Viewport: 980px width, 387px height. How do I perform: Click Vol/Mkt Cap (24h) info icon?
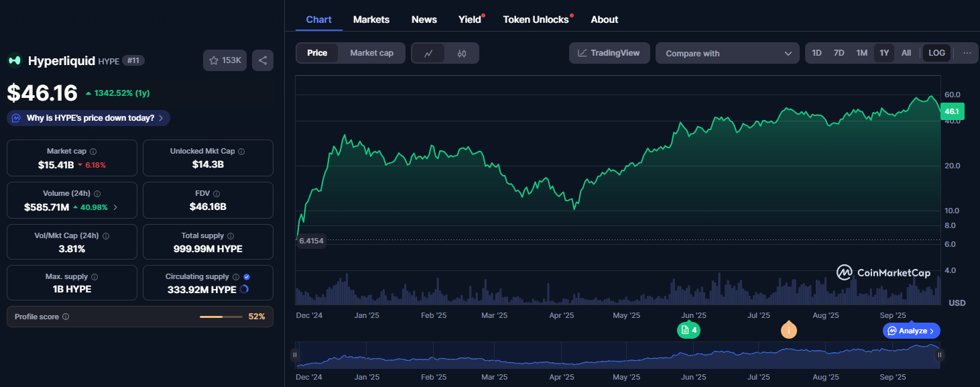(106, 236)
